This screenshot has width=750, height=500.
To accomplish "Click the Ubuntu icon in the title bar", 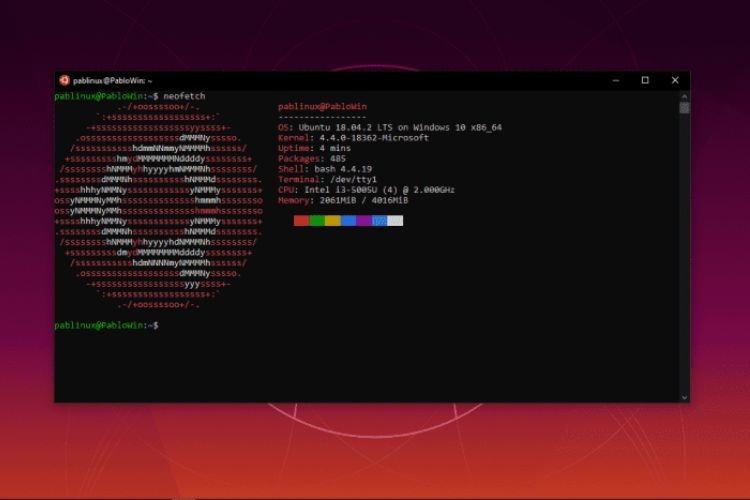I will [x=64, y=80].
